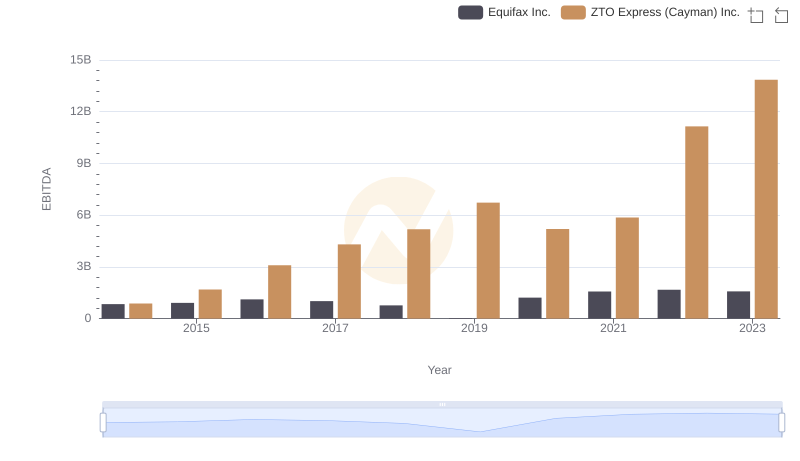This screenshot has height=461, width=800.
Task: Click the Equifax Inc. dark legend swatch
Action: pyautogui.click(x=470, y=12)
